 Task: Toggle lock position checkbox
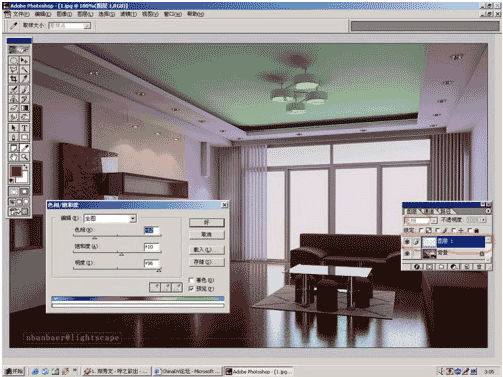(x=453, y=230)
